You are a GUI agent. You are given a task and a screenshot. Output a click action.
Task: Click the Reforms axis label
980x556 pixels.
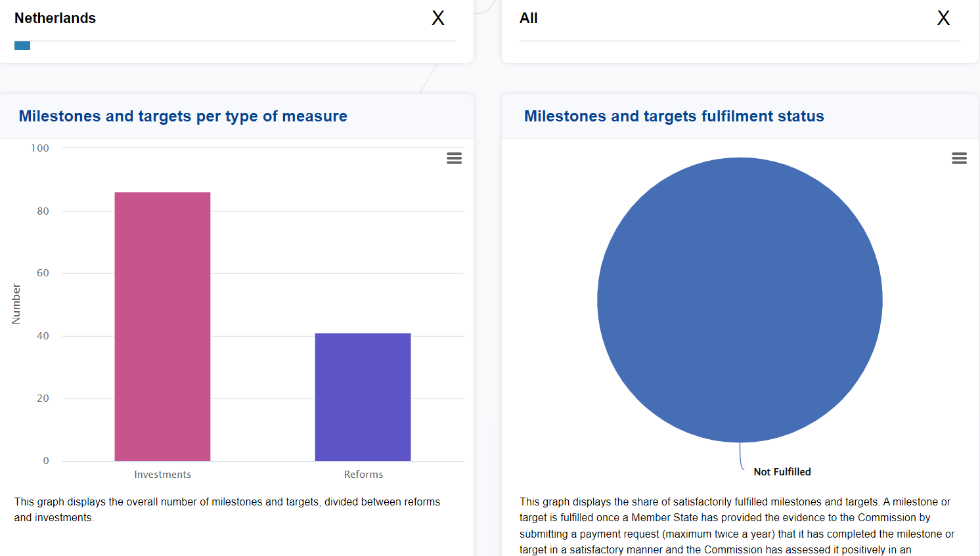pos(363,475)
